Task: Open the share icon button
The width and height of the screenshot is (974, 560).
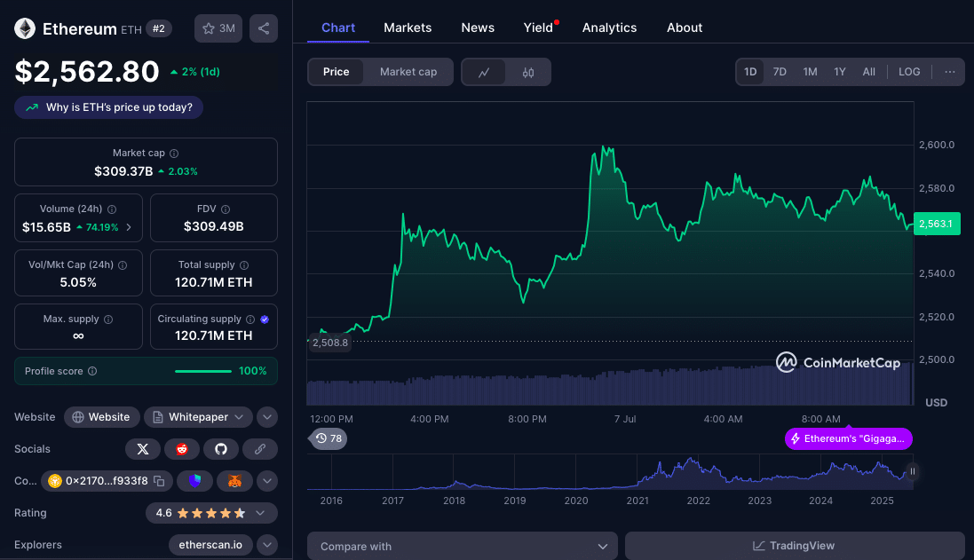Action: click(x=264, y=28)
